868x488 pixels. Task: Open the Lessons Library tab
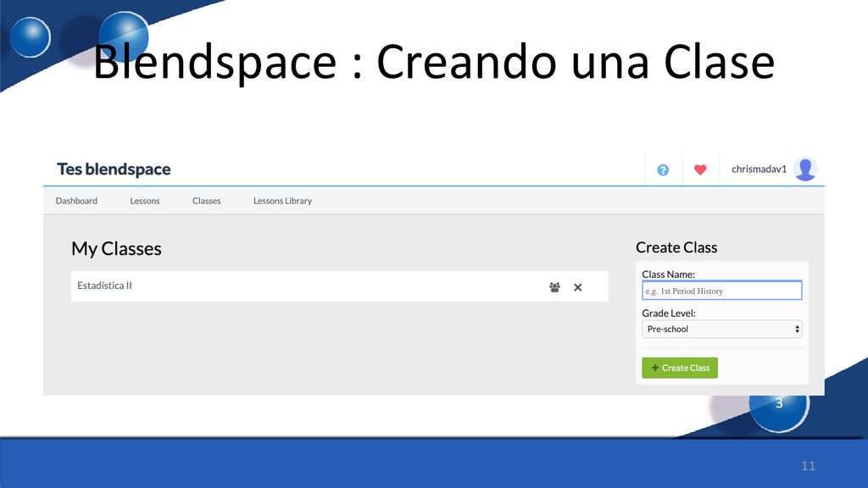(x=283, y=201)
